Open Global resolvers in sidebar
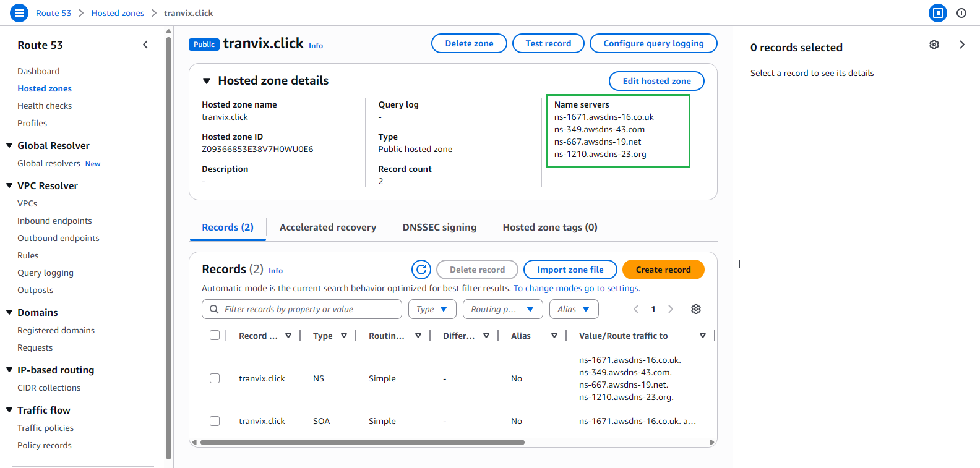The width and height of the screenshot is (980, 468). click(x=49, y=163)
